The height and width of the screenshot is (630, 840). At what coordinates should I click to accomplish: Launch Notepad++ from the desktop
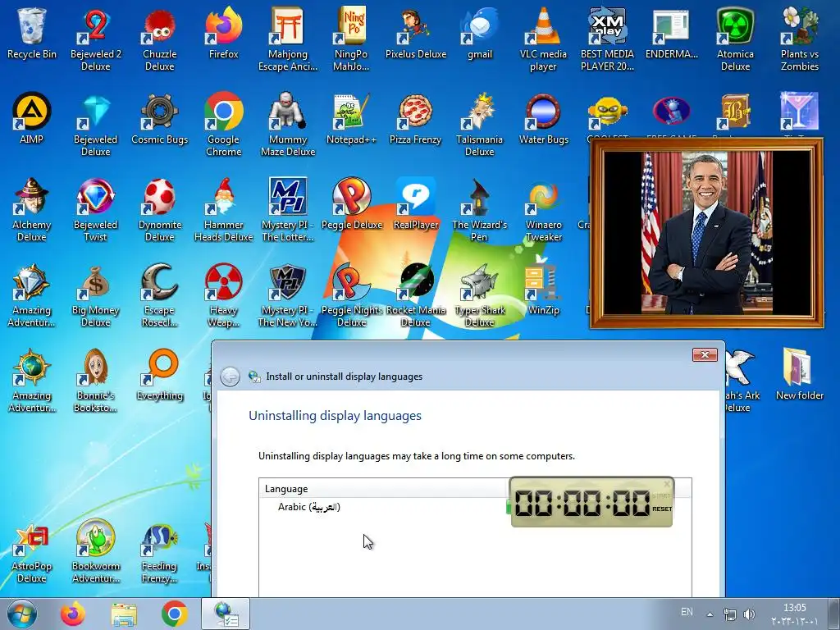(x=351, y=118)
